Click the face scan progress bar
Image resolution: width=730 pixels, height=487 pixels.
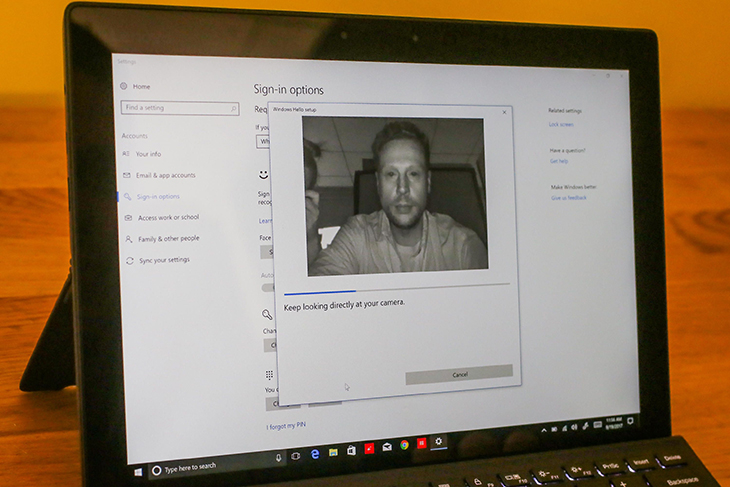point(397,288)
